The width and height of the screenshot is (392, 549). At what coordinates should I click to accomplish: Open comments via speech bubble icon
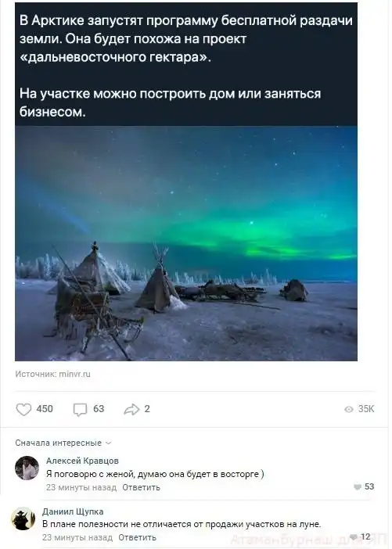80,409
